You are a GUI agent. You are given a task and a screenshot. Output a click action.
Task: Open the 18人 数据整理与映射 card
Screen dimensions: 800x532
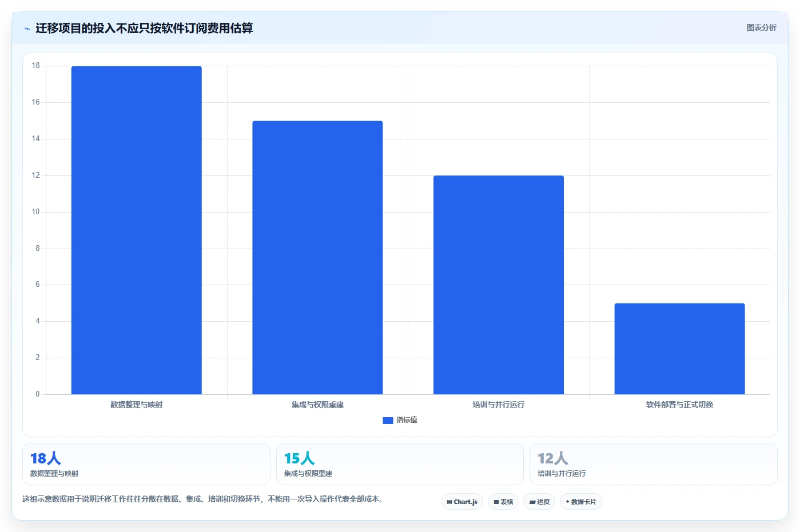[x=146, y=464]
